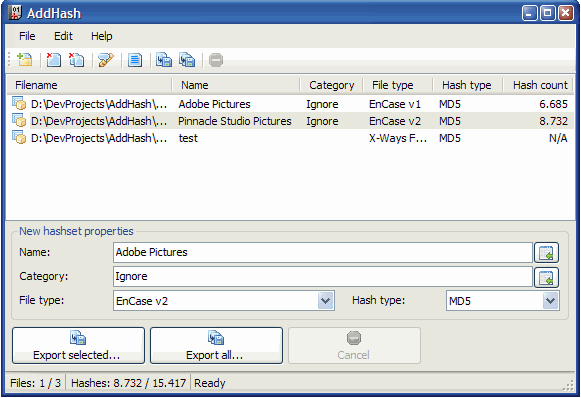Open the Edit menu
Viewport: 581px width, 398px height.
point(63,36)
